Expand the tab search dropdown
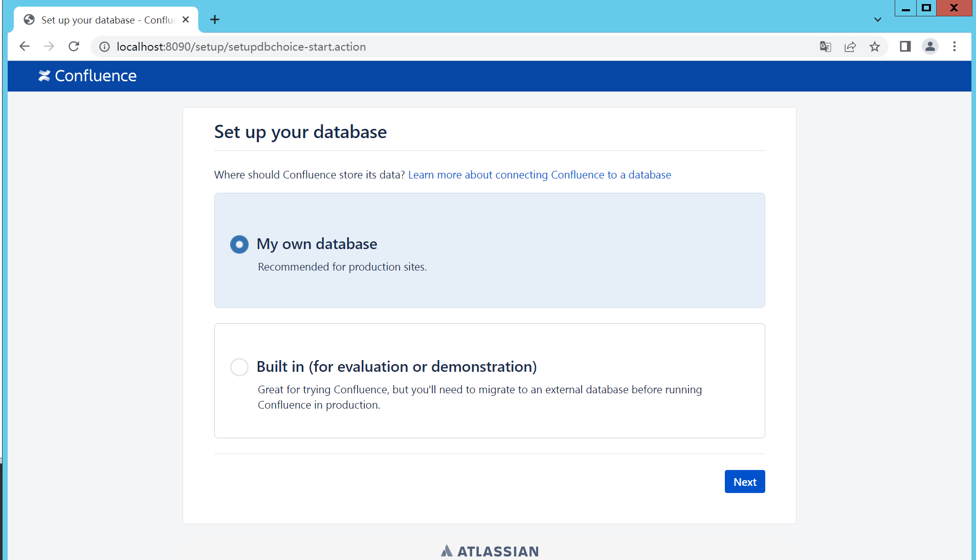976x560 pixels. (878, 19)
